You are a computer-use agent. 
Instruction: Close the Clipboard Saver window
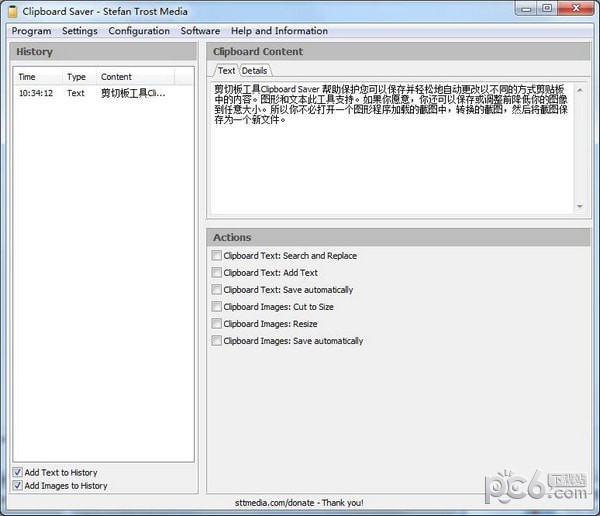pos(576,8)
